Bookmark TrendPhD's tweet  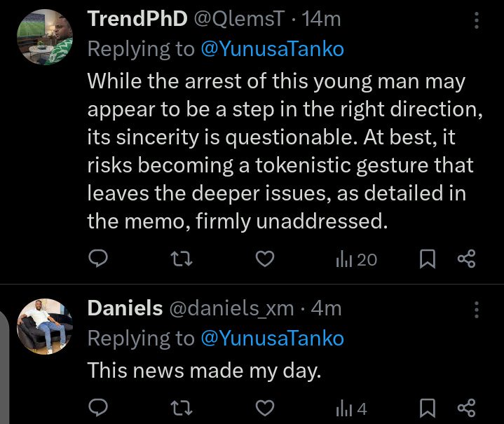426,259
